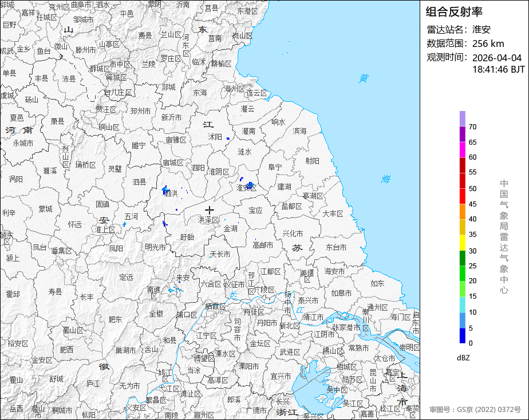Select the yellow 30–35 dBZ legend swatch
Image resolution: width=529 pixels, height=420 pixels.
pyautogui.click(x=462, y=243)
